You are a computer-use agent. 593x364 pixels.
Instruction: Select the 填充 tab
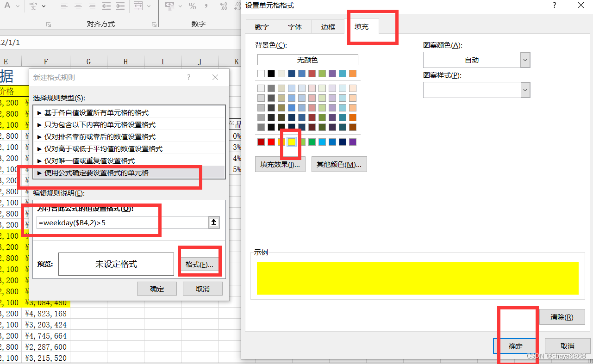click(x=362, y=26)
